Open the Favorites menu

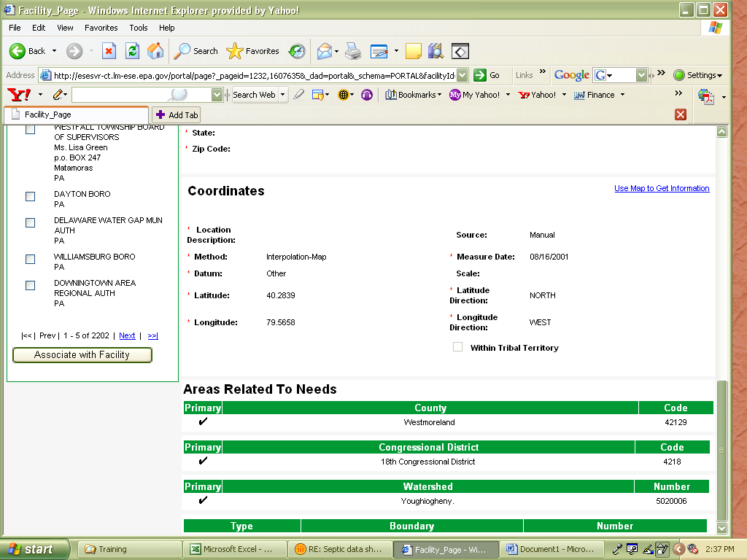(101, 28)
